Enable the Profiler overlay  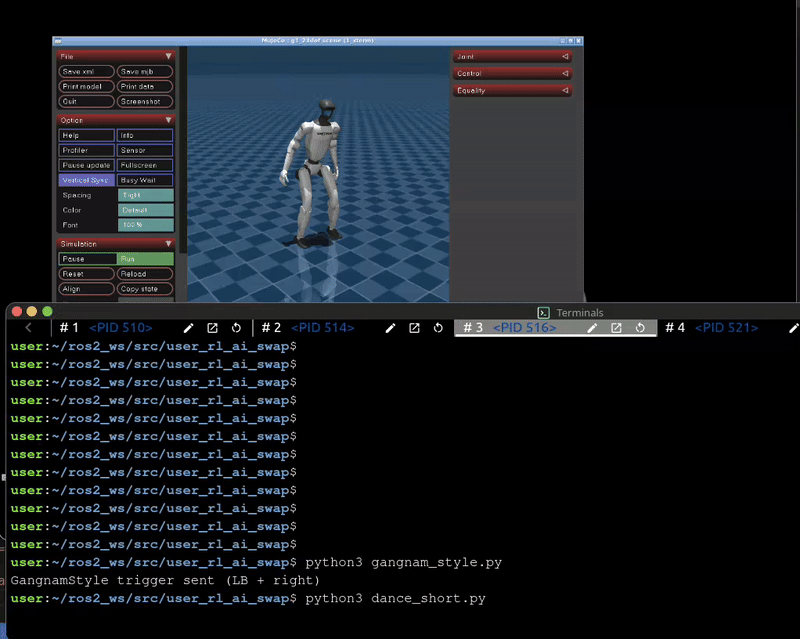tap(87, 150)
